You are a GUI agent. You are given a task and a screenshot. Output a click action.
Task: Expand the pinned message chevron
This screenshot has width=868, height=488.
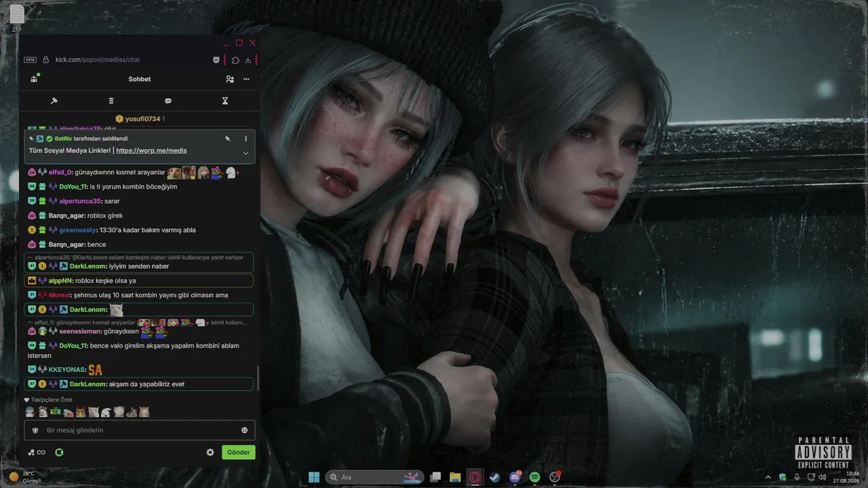(245, 153)
